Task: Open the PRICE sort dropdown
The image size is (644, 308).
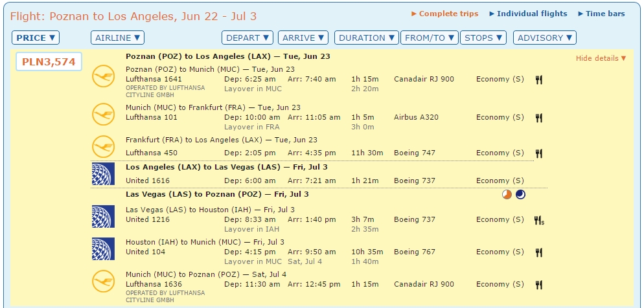Action: click(x=36, y=38)
